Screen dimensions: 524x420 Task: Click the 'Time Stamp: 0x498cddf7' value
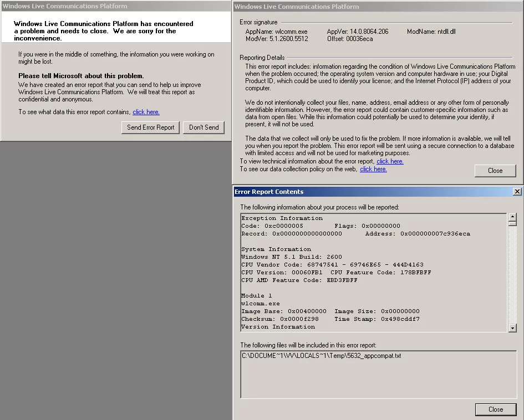[x=377, y=319]
